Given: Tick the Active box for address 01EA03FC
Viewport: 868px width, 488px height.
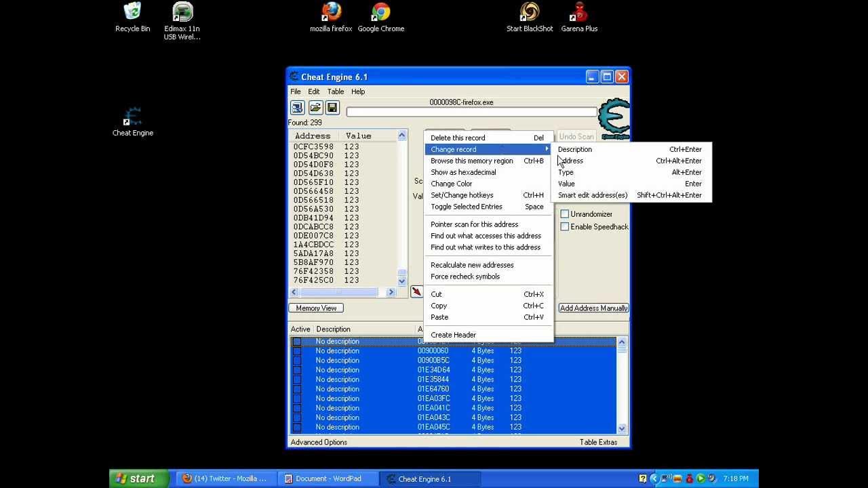Looking at the screenshot, I should 297,399.
